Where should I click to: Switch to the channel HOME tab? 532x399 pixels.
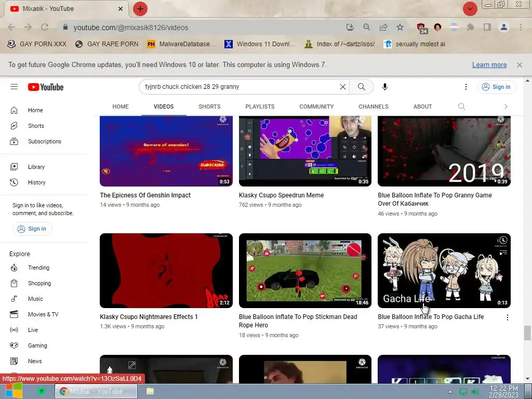tap(121, 107)
